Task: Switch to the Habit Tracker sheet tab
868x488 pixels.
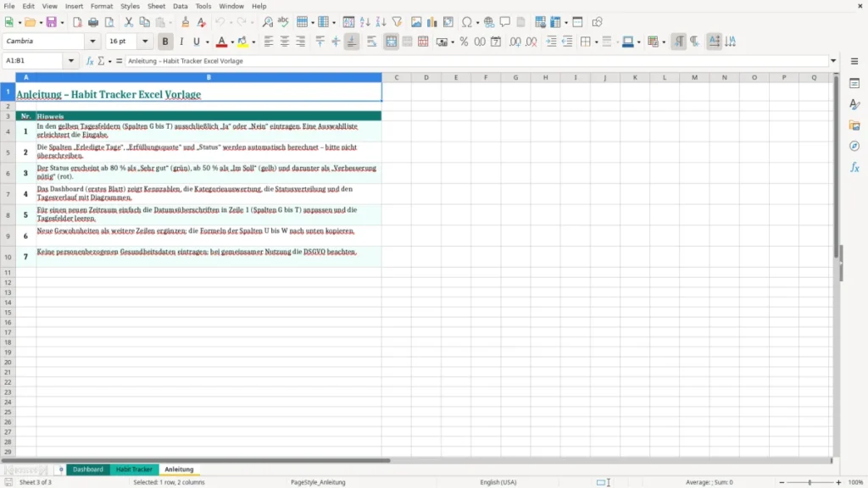Action: (x=134, y=469)
